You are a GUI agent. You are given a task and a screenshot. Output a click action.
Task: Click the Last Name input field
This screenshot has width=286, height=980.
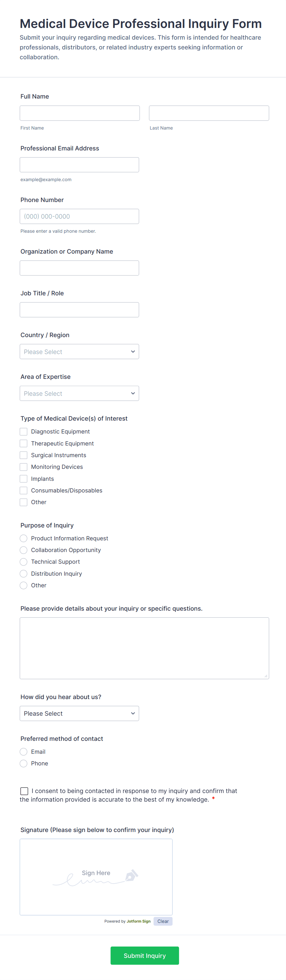[209, 113]
